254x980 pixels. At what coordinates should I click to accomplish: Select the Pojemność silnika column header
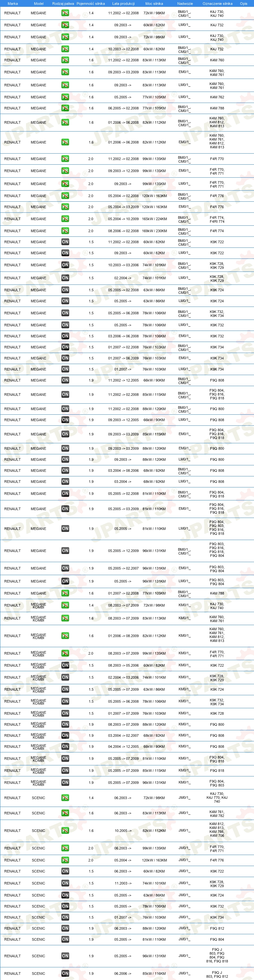point(91,4)
